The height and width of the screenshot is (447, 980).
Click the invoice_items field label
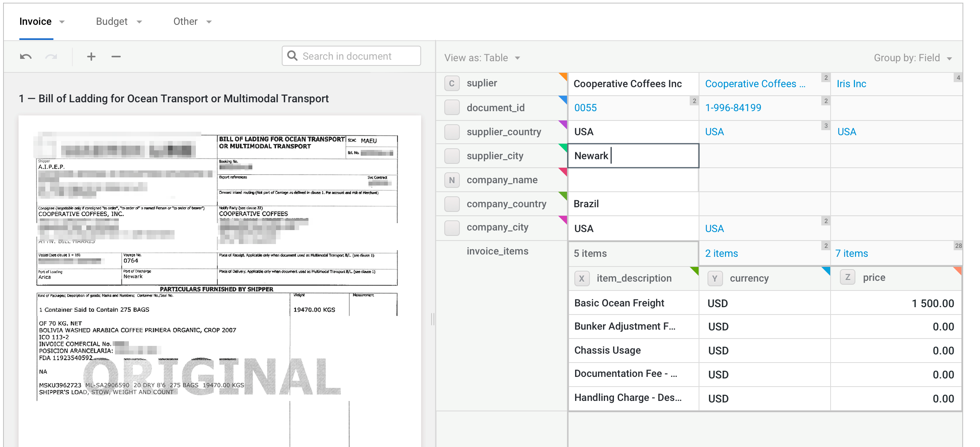[497, 251]
